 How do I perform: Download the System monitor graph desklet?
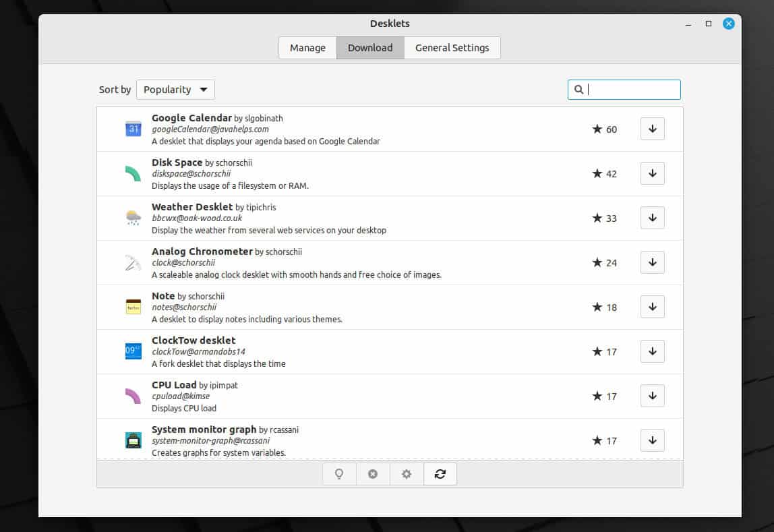[652, 440]
